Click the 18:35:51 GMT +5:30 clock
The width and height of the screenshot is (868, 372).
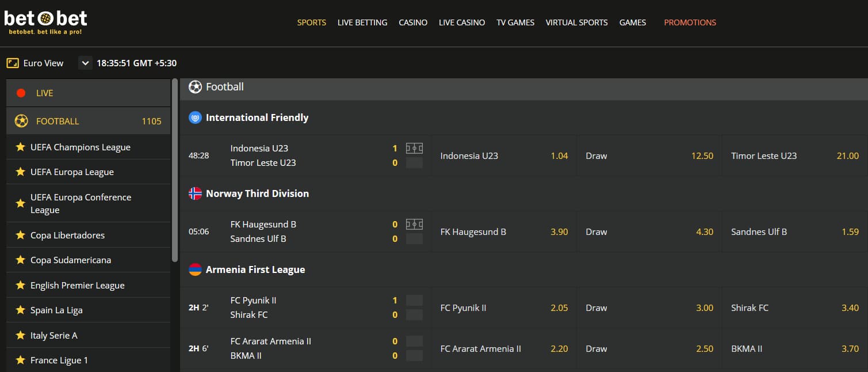click(x=137, y=63)
